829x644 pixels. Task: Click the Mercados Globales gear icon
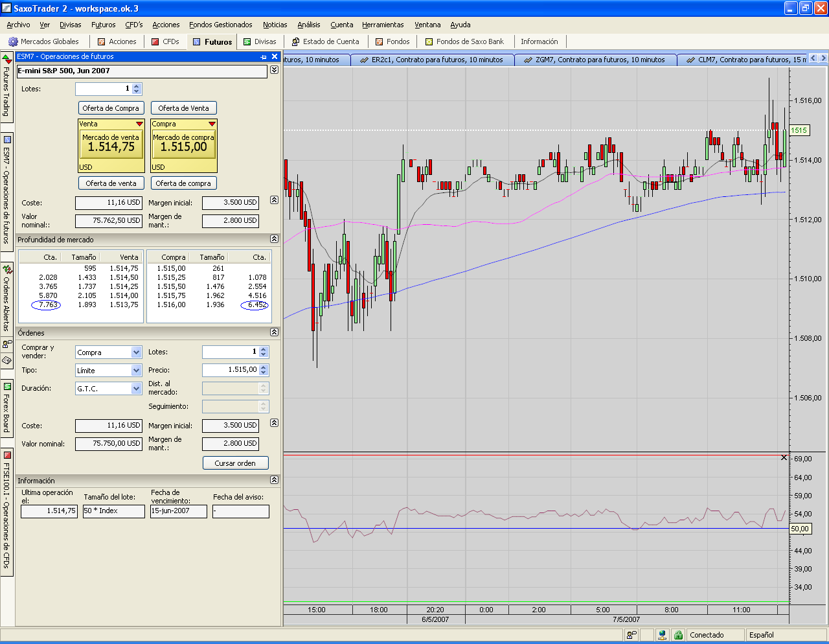13,41
